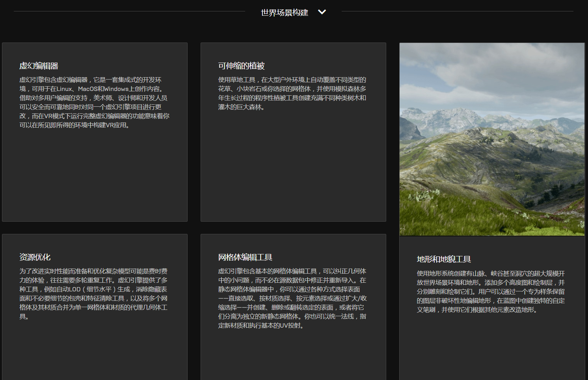Screen dimensions: 588x380
Task: View the mountain landscape image
Action: point(492,139)
